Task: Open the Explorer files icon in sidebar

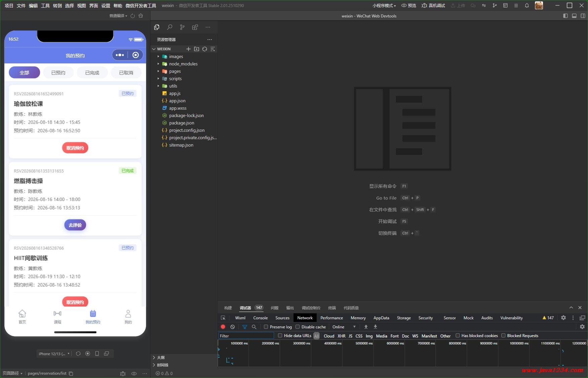Action: (156, 27)
